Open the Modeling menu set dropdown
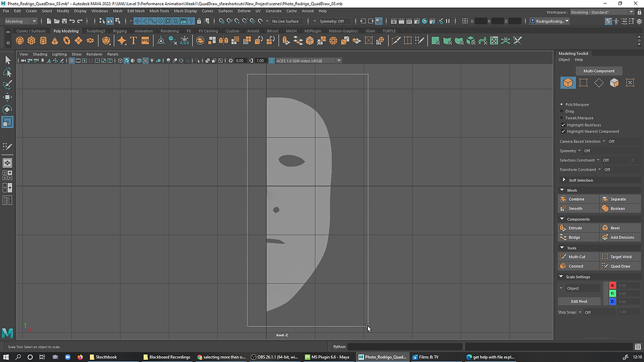The width and height of the screenshot is (644, 362). 20,21
